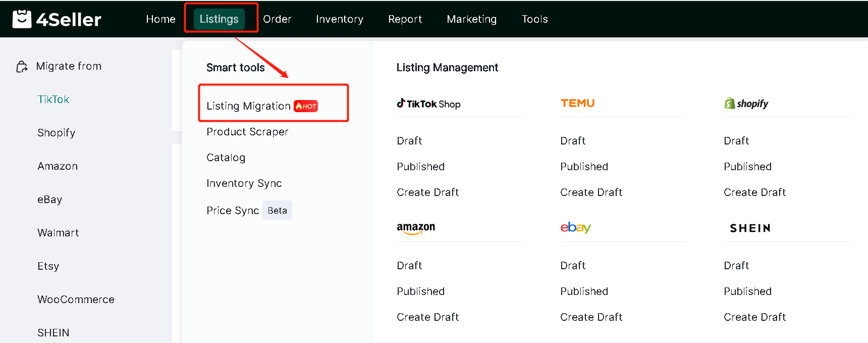Open the Home menu
868x343 pixels.
160,19
